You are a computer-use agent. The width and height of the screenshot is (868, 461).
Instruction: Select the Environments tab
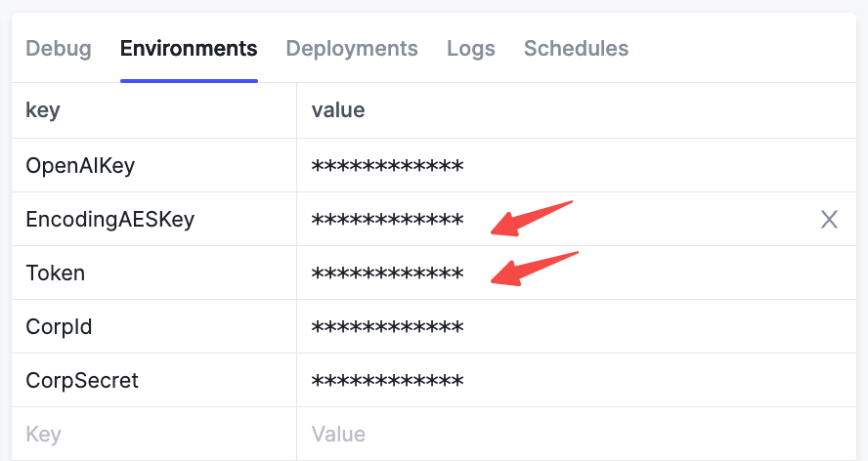click(x=189, y=49)
